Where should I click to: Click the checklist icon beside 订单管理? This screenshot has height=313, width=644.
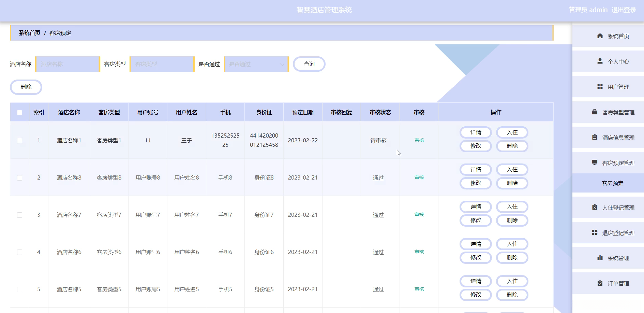click(600, 283)
